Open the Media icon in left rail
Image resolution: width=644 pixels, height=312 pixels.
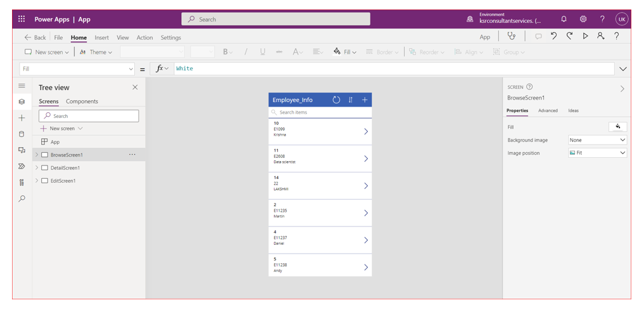point(22,150)
